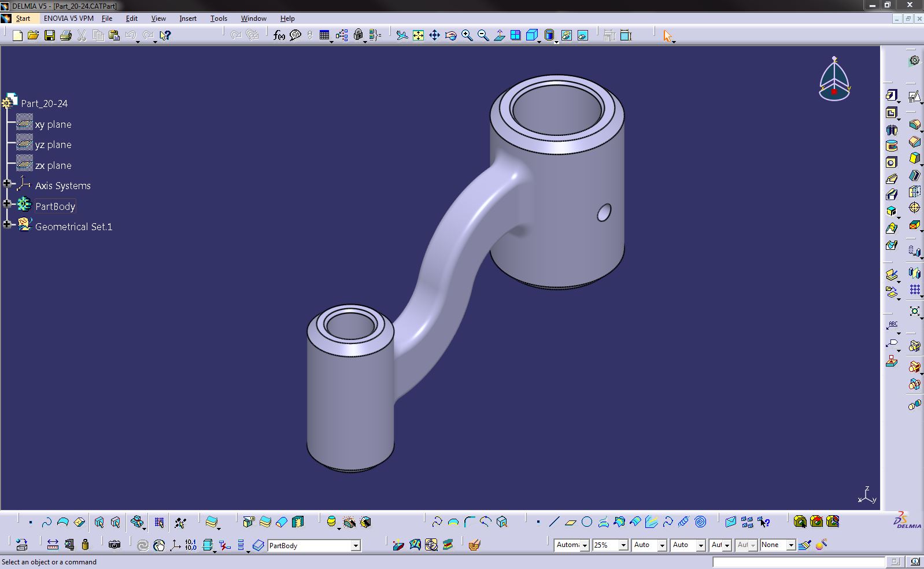This screenshot has width=924, height=569.
Task: Open the Formula f(x) tool
Action: click(279, 35)
